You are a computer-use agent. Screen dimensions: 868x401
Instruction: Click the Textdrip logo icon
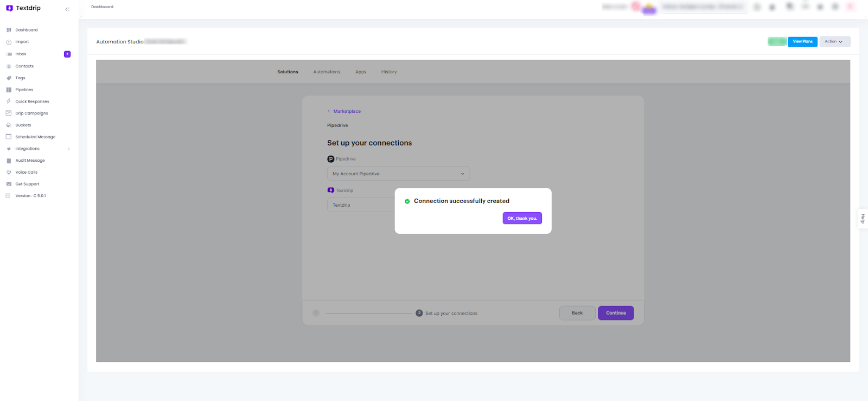(x=9, y=8)
